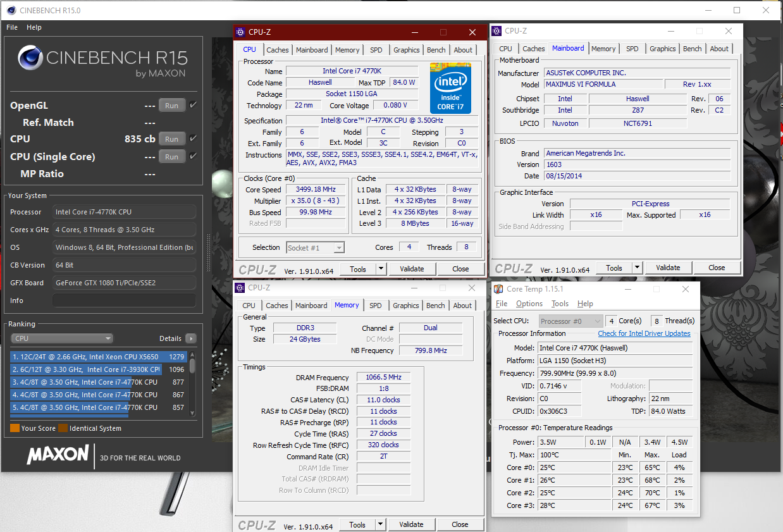Click CPU-Z icon in red-titled CPU window
783x532 pixels.
coord(240,32)
